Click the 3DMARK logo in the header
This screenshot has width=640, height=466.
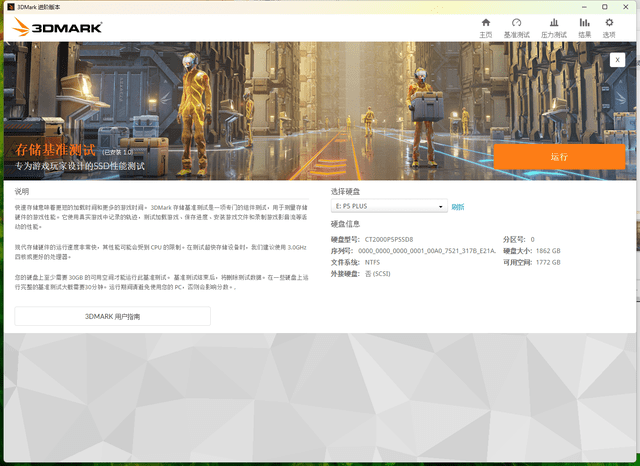(x=57, y=27)
